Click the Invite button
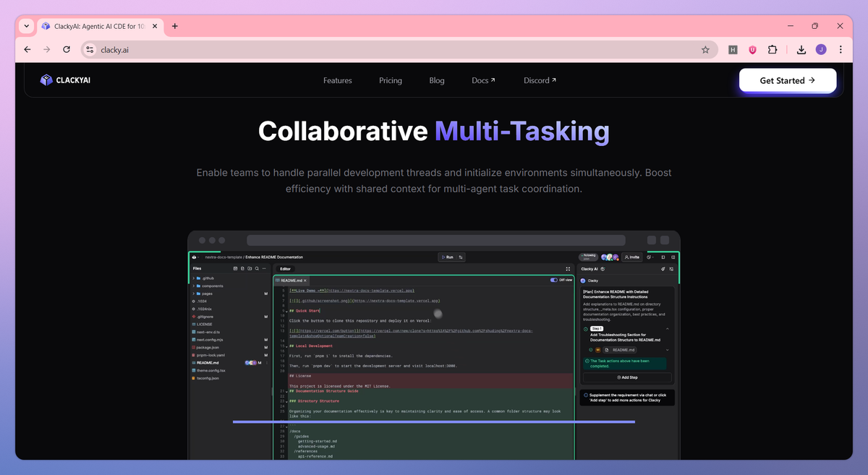This screenshot has height=475, width=868. click(631, 257)
